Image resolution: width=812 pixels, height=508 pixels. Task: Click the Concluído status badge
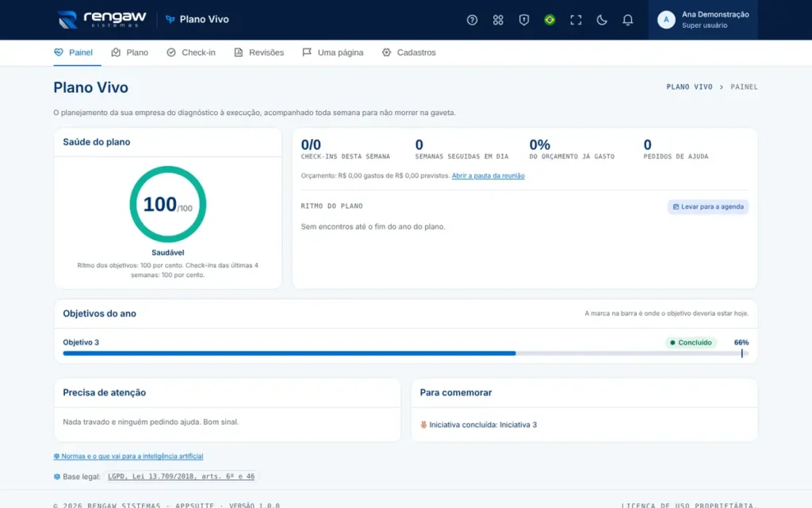click(691, 343)
